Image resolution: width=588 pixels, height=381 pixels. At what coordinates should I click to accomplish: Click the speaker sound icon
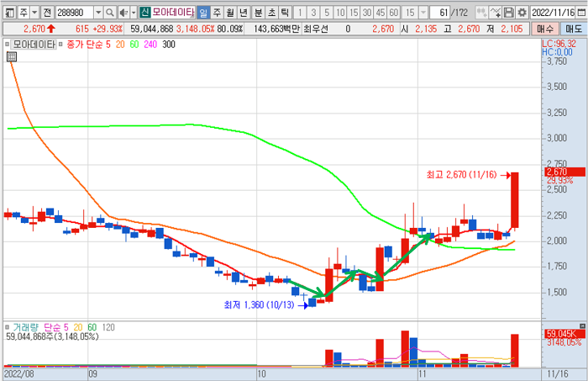[123, 13]
